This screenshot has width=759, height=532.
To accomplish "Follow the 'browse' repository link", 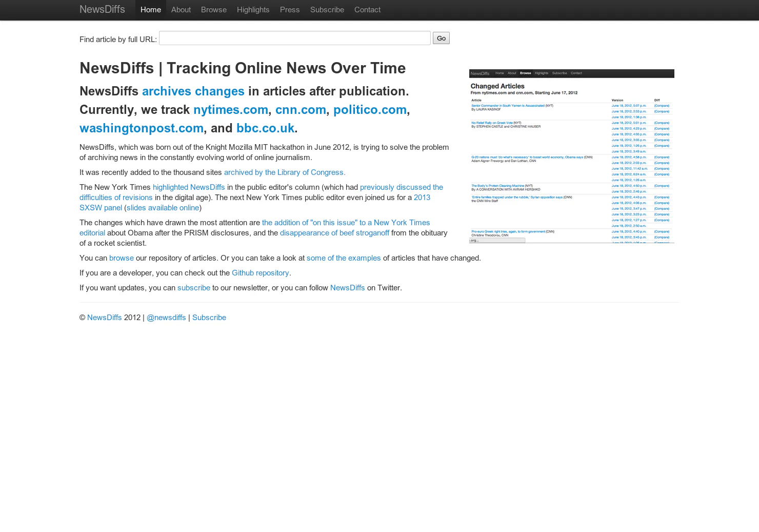I will (122, 258).
